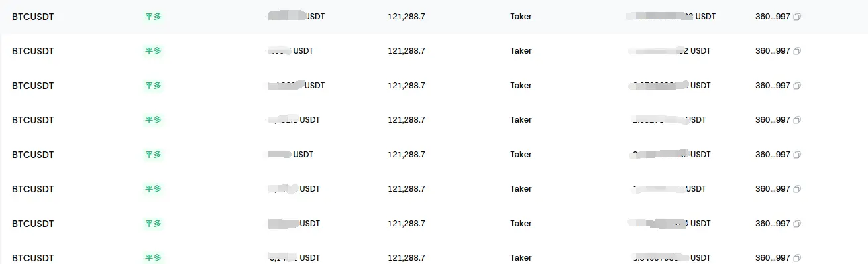Open the BTCUSDT pair in the first row

tap(33, 17)
